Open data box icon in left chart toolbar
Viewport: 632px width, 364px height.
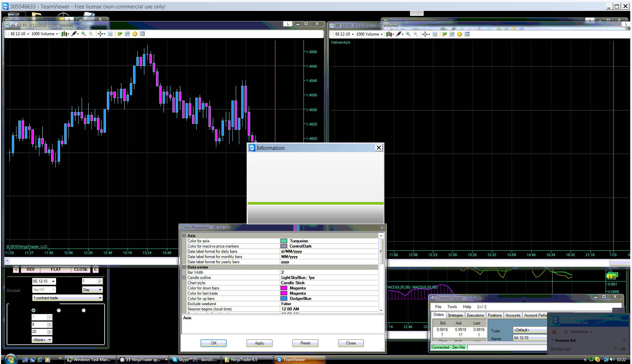pyautogui.click(x=110, y=34)
